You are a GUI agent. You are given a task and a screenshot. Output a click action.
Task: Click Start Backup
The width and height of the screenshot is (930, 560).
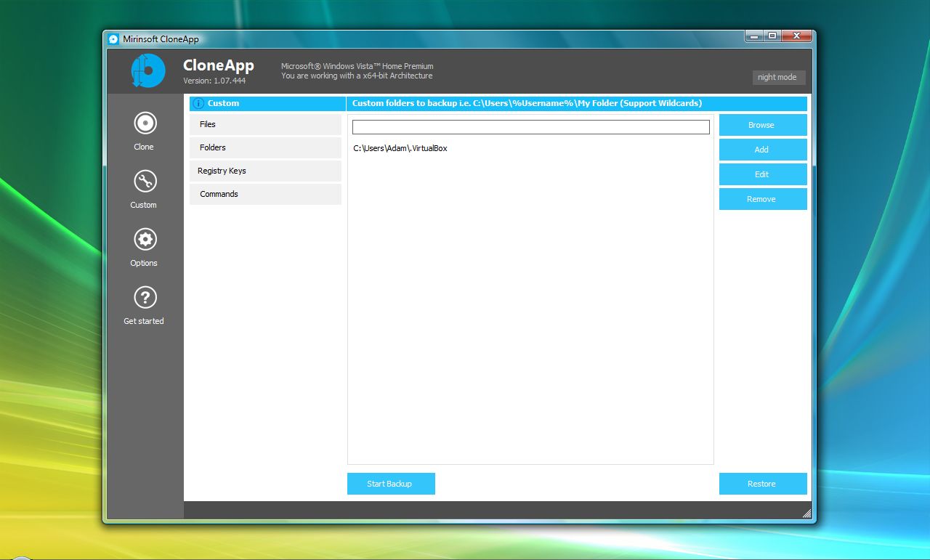tap(391, 484)
